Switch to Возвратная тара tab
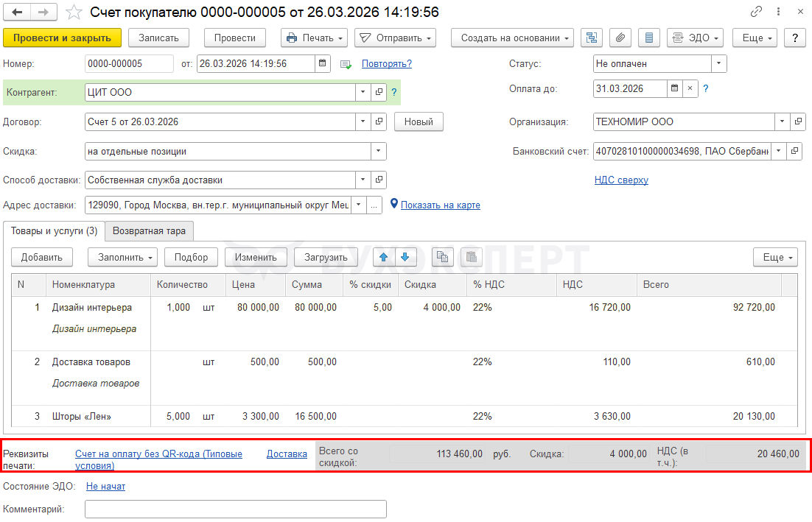This screenshot has height=522, width=812. pos(149,231)
